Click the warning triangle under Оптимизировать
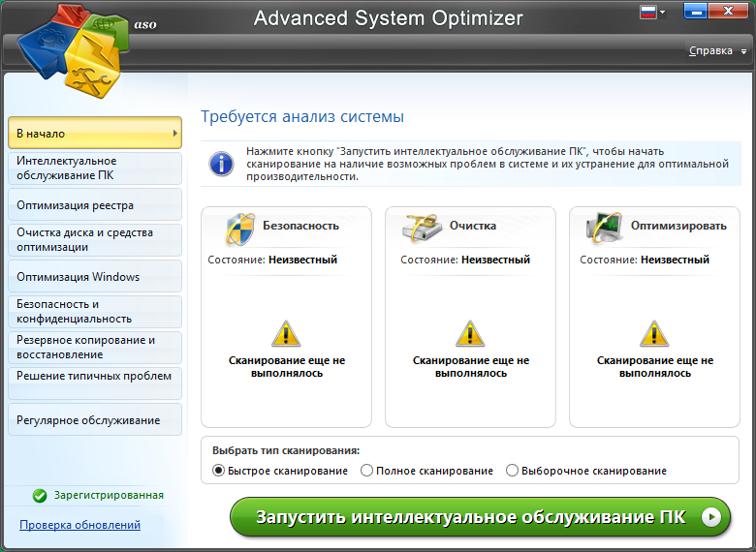 coord(654,334)
